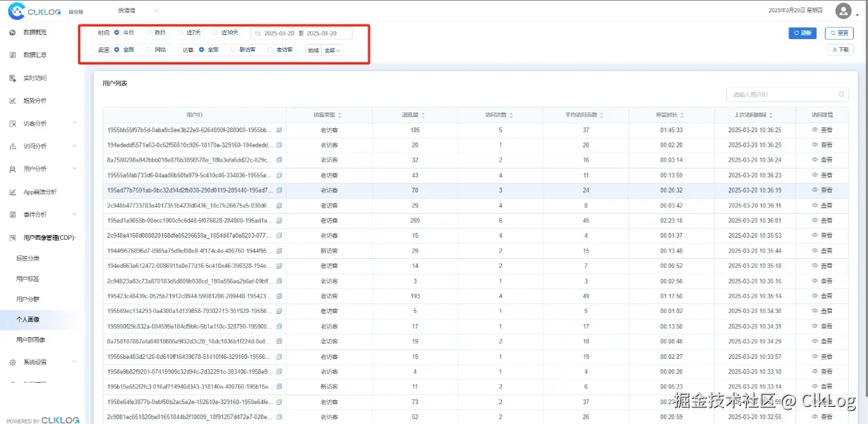Click the user ID search input field
The height and width of the screenshot is (424, 868).
[x=787, y=95]
